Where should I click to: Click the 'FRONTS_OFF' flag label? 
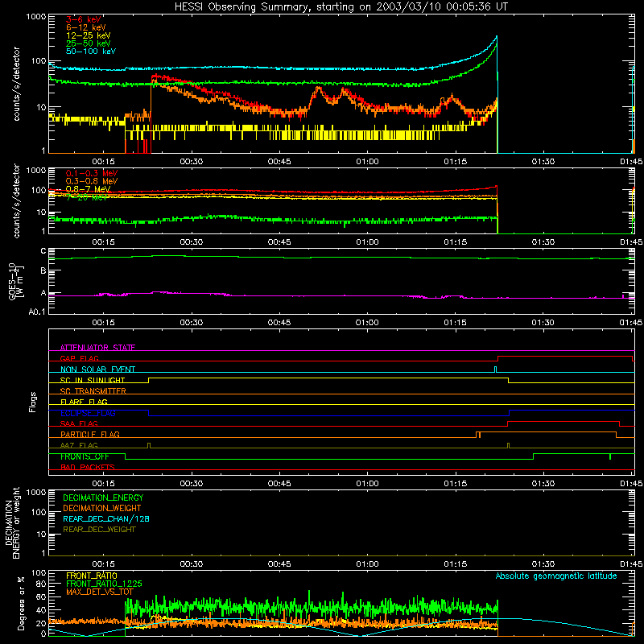click(85, 456)
